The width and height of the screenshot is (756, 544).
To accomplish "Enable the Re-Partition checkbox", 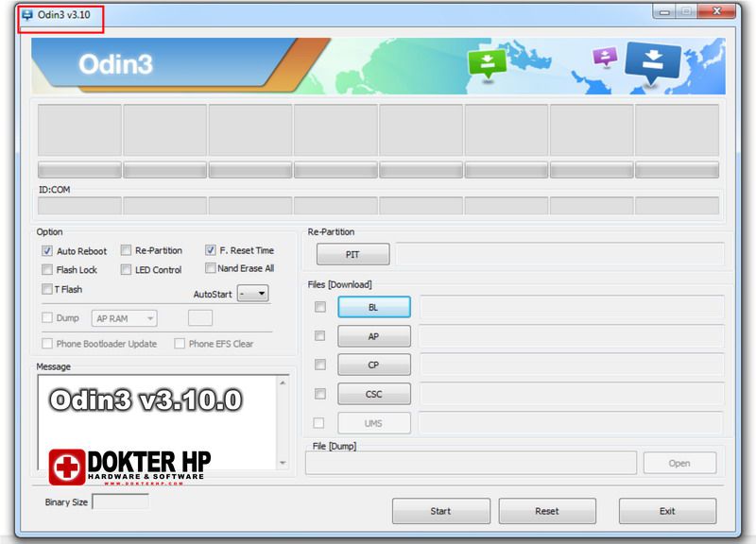I will (x=126, y=250).
